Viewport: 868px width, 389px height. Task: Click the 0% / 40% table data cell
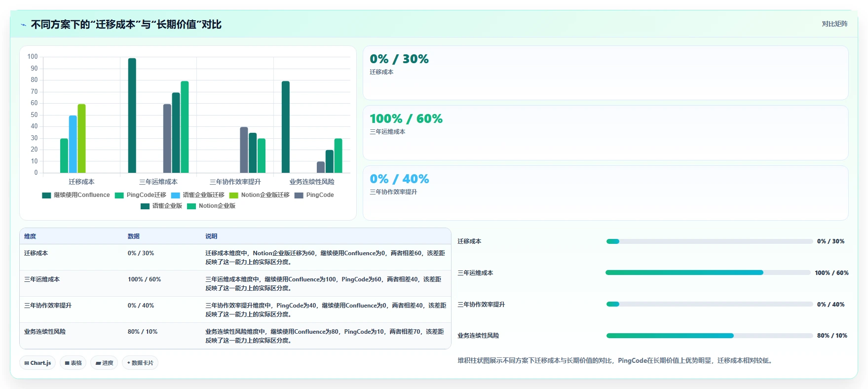pyautogui.click(x=141, y=306)
